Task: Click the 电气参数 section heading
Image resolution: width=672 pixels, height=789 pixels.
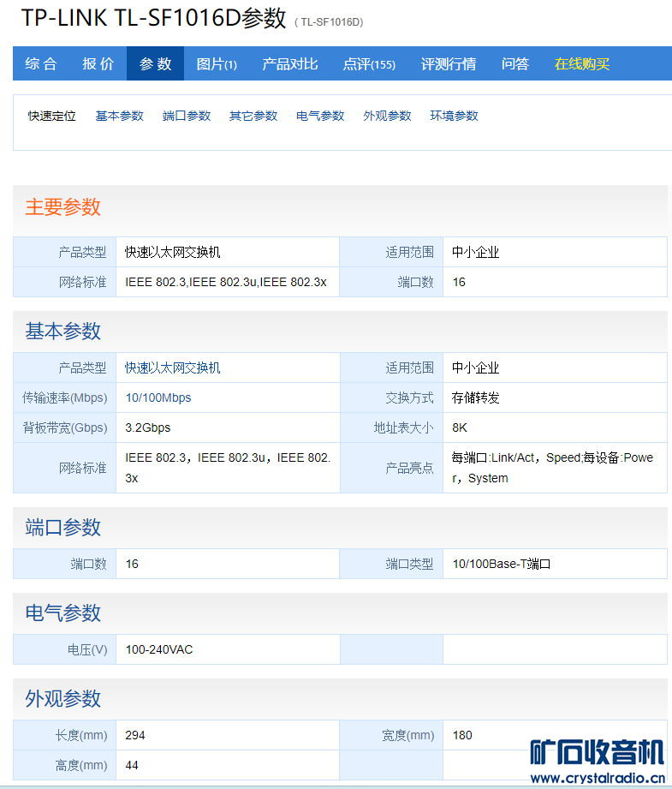Action: point(62,613)
